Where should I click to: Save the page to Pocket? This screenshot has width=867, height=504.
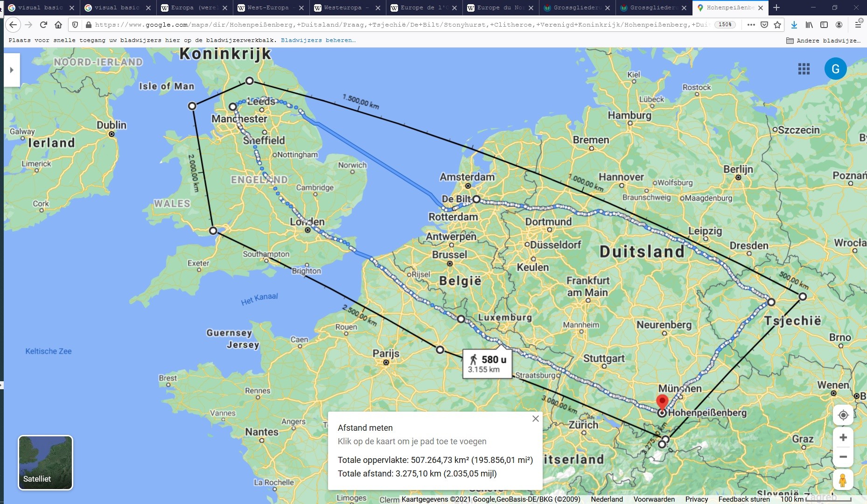(764, 25)
